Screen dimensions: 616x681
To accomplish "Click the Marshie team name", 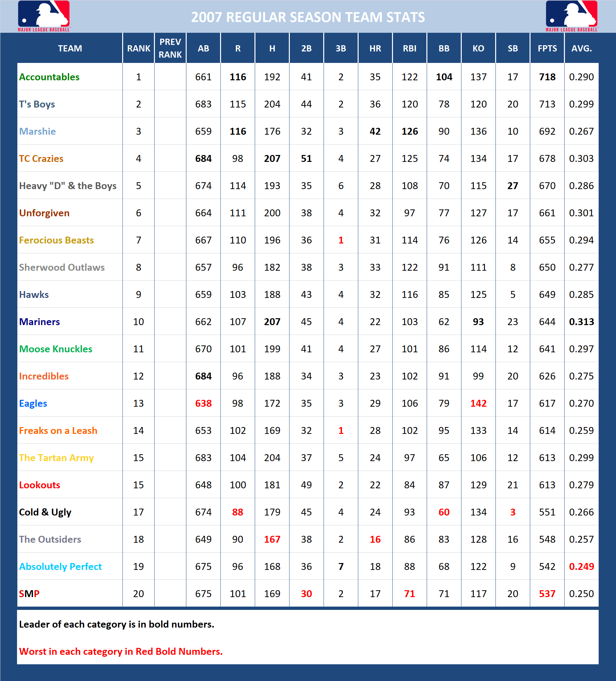I will 38,131.
